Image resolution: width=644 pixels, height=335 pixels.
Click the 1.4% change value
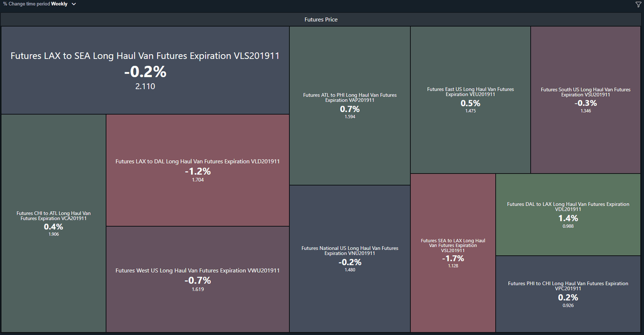pyautogui.click(x=568, y=218)
